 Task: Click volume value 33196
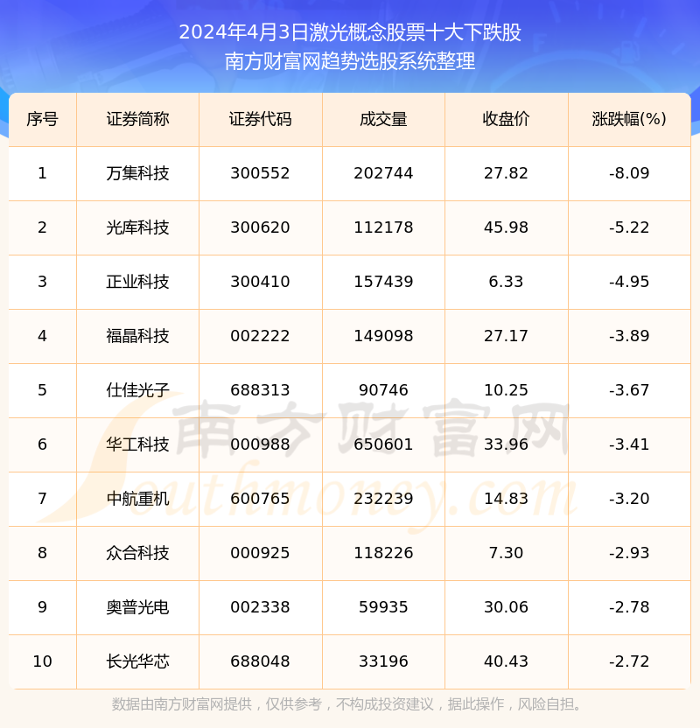tap(383, 661)
